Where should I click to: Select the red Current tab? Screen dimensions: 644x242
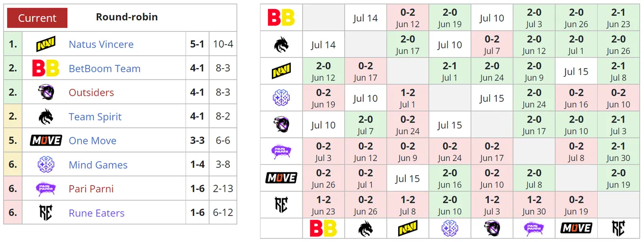pos(37,18)
